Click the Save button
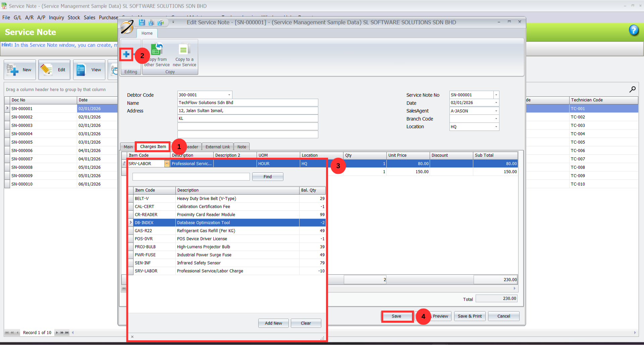The height and width of the screenshot is (345, 644). [396, 316]
